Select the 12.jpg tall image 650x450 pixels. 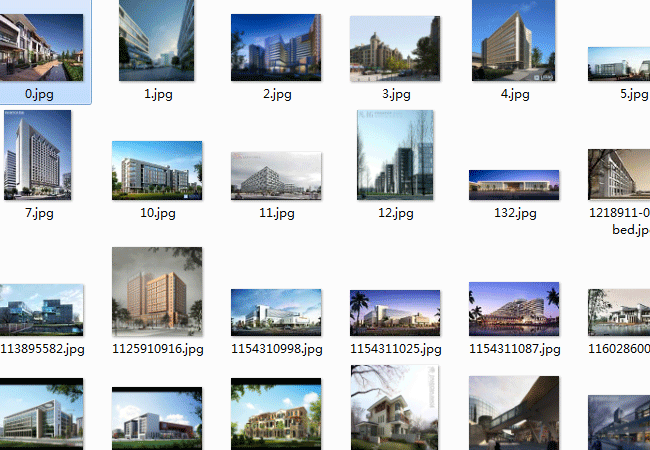coord(395,156)
